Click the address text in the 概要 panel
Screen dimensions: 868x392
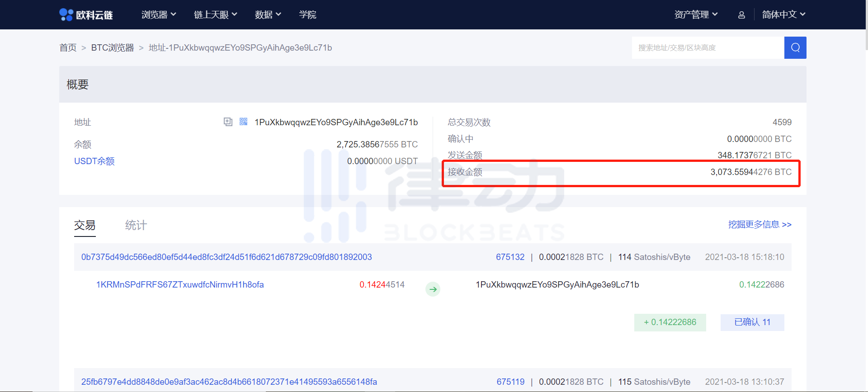(x=336, y=123)
